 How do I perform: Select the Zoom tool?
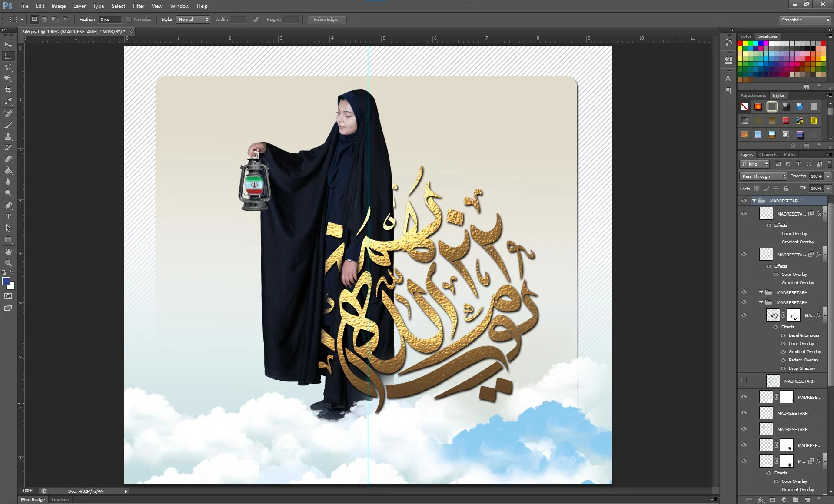[8, 263]
